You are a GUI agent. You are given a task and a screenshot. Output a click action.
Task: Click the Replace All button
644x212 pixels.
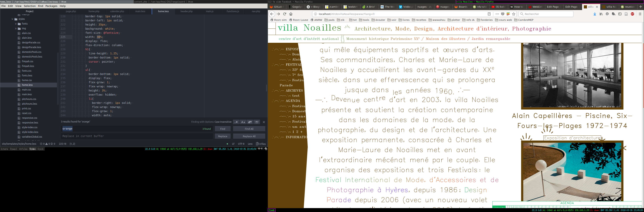pos(249,136)
